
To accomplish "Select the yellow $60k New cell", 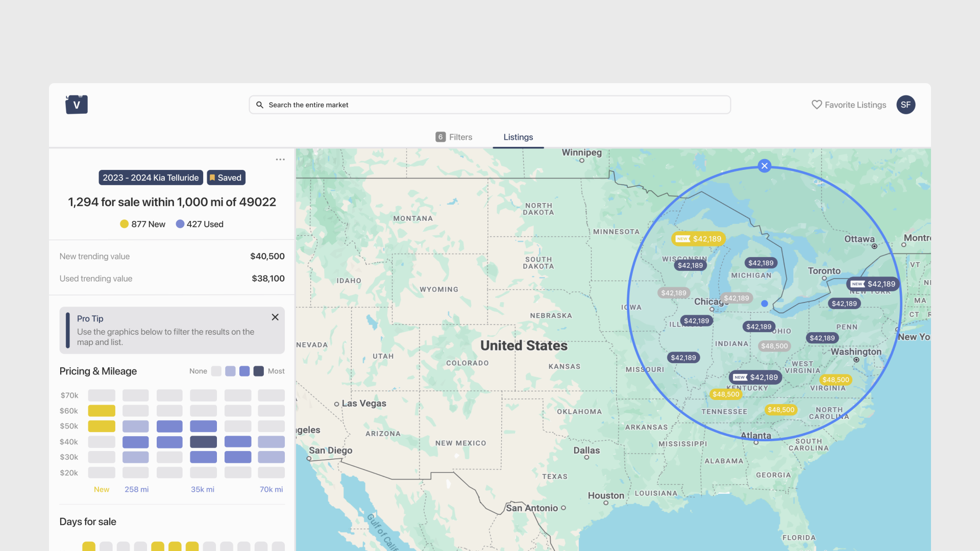I will [102, 411].
